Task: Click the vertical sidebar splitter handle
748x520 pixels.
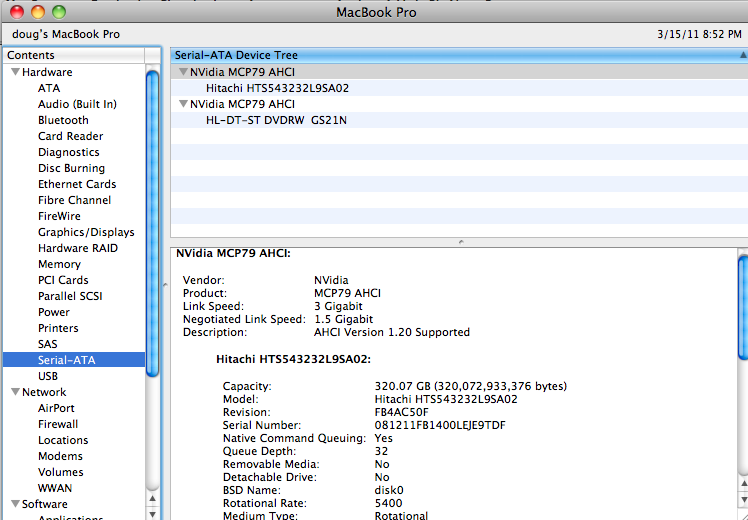Action: click(x=165, y=284)
